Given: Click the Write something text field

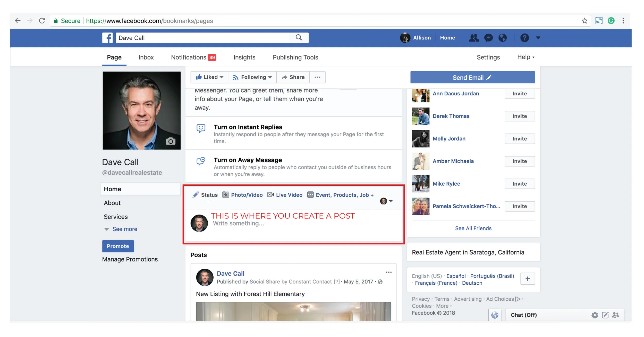Looking at the screenshot, I should pyautogui.click(x=304, y=224).
